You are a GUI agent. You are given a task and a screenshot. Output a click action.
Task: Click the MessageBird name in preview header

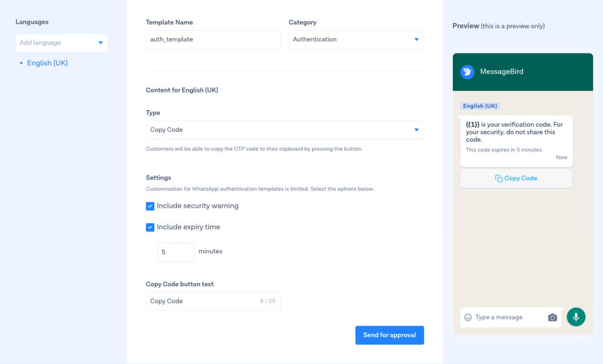click(x=501, y=72)
